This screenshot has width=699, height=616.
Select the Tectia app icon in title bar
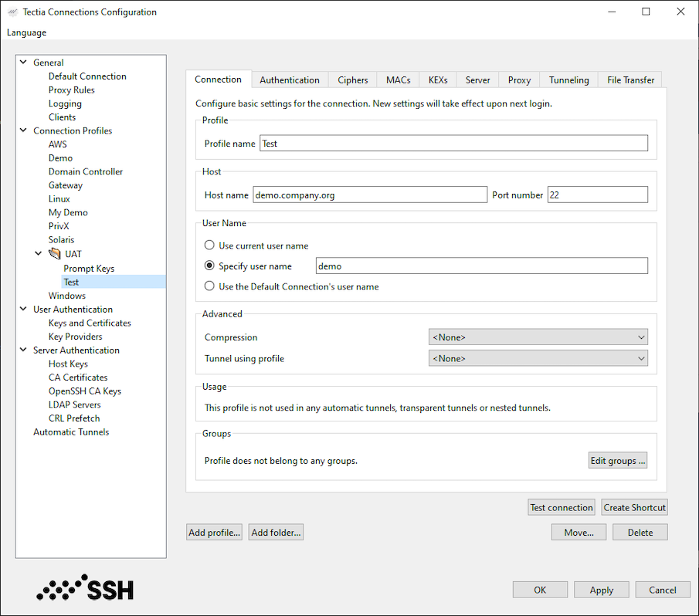(x=13, y=12)
